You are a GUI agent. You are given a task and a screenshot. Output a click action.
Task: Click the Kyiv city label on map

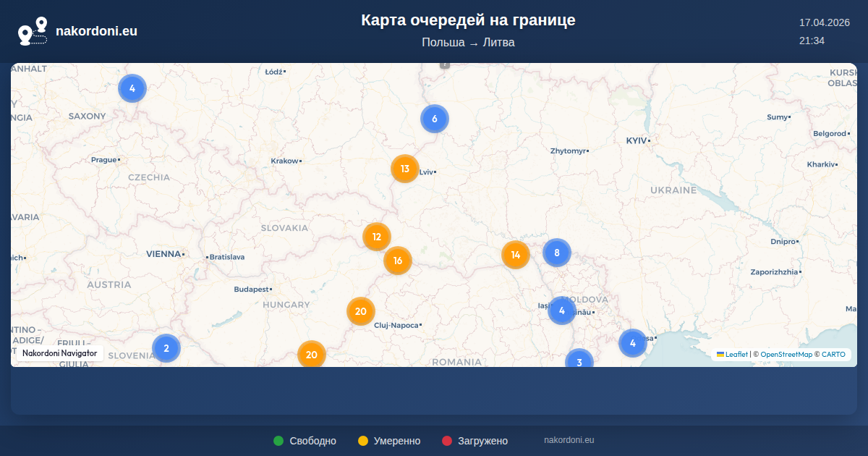coord(636,140)
